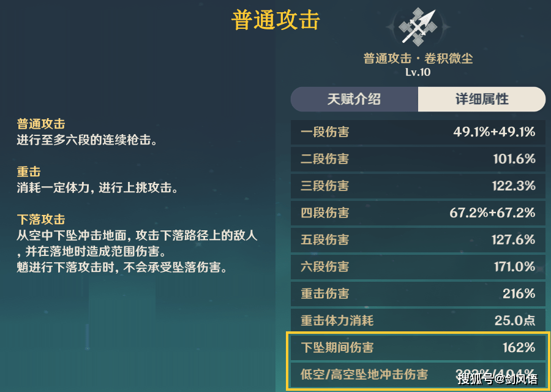The width and height of the screenshot is (551, 392).
Task: Select the 一段伤害 49.1%+49.1% row
Action: [x=418, y=132]
